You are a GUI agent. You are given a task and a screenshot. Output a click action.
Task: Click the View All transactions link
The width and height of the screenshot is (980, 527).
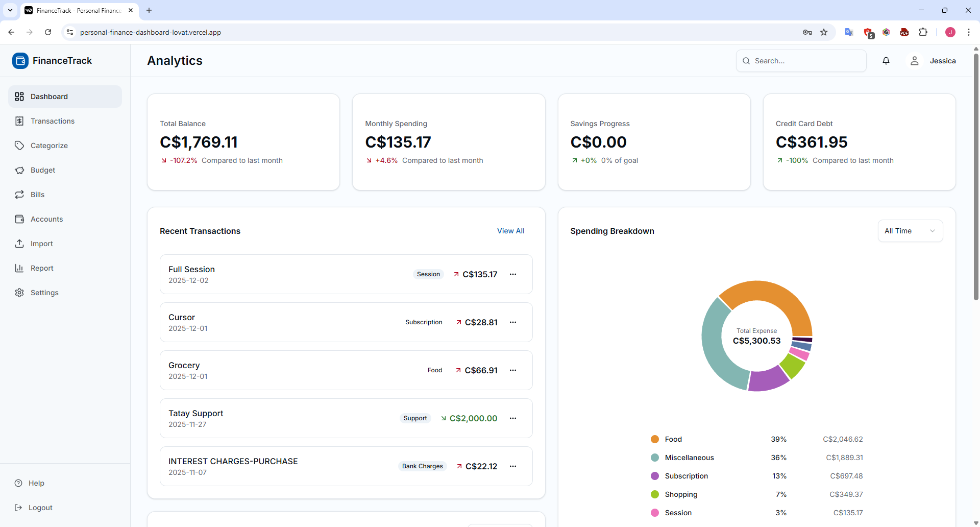[510, 231]
